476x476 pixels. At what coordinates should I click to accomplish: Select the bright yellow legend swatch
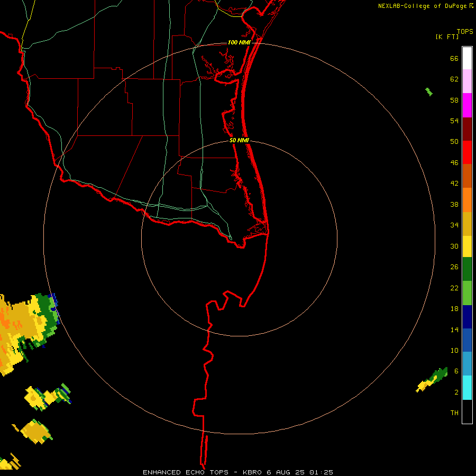467,246
